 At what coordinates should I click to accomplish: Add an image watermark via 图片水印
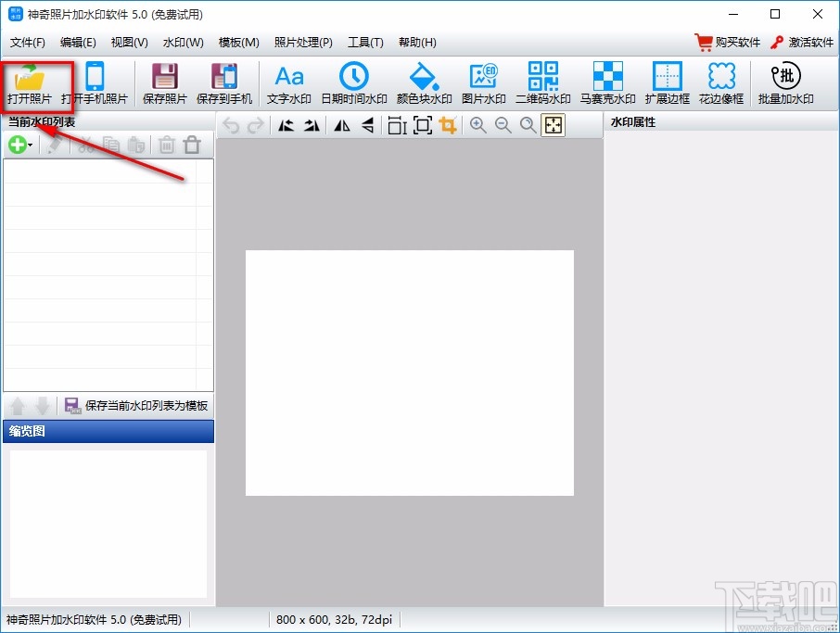coord(483,83)
